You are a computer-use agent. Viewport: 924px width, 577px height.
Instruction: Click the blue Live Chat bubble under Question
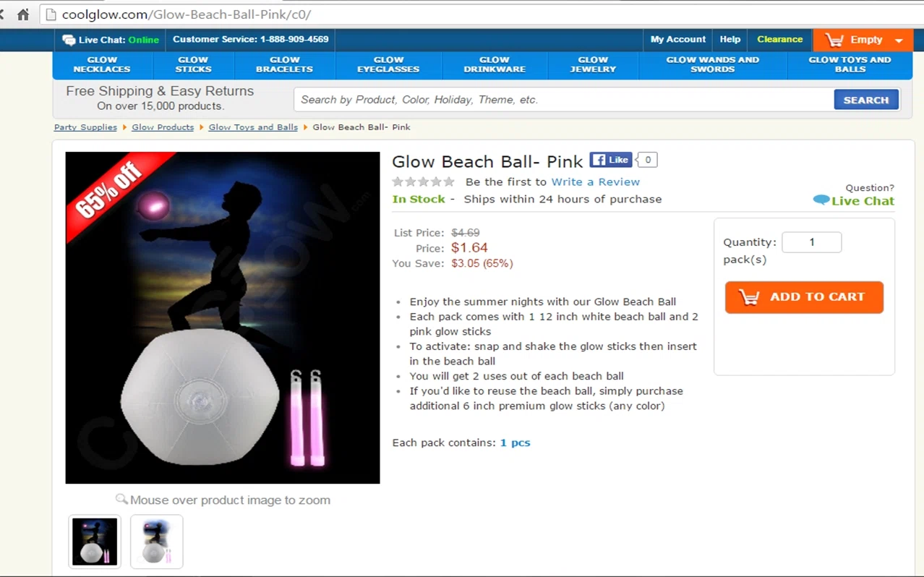pos(821,200)
